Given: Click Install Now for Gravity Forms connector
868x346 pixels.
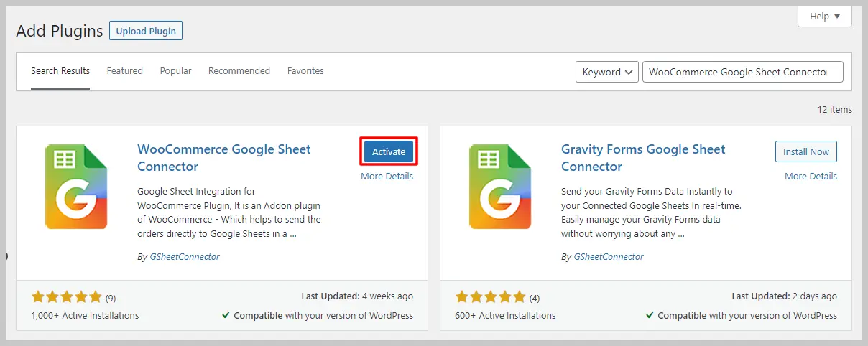Looking at the screenshot, I should (x=806, y=151).
